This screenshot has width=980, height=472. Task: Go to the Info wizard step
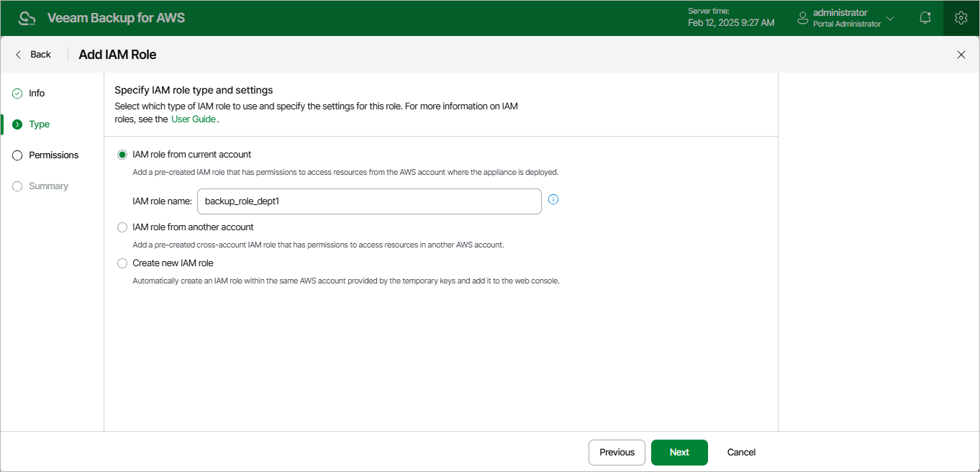tap(37, 94)
